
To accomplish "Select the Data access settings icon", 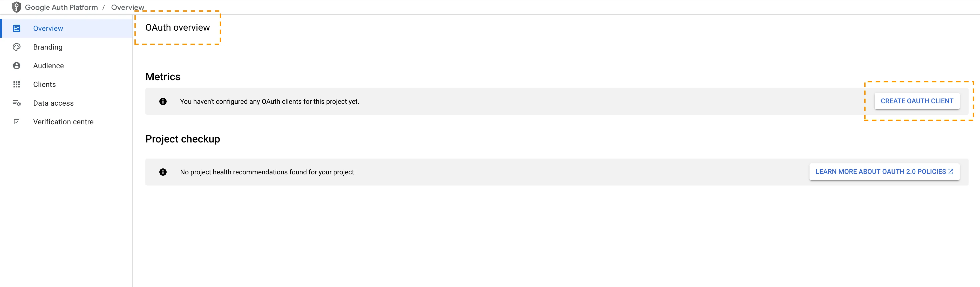I will click(x=17, y=103).
